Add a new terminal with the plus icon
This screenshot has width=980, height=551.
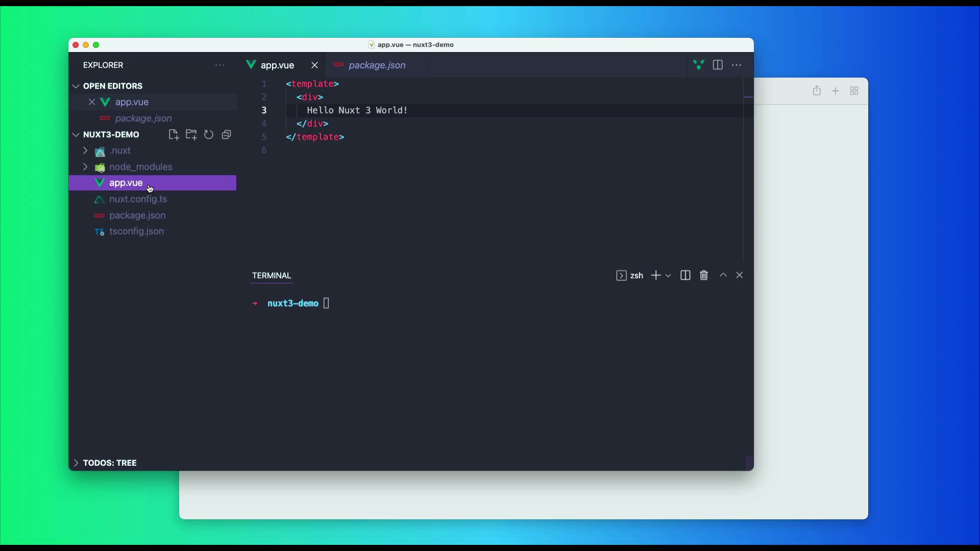[x=656, y=275]
